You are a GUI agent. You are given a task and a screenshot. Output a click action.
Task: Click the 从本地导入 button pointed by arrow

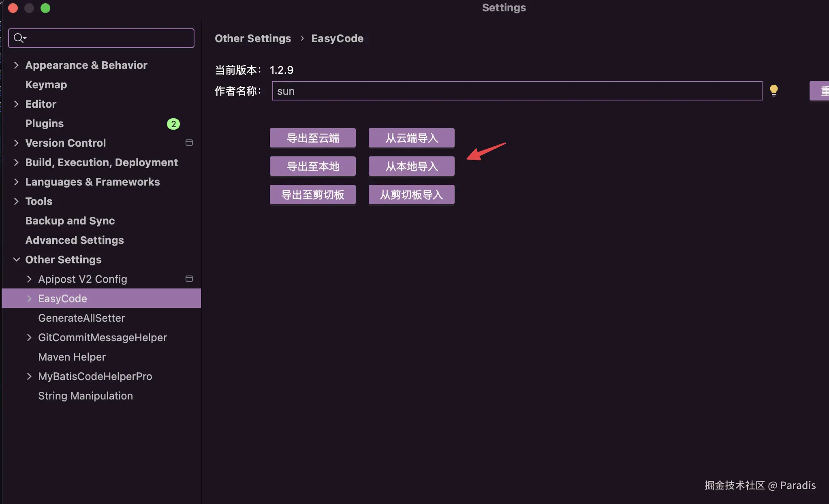coord(411,166)
